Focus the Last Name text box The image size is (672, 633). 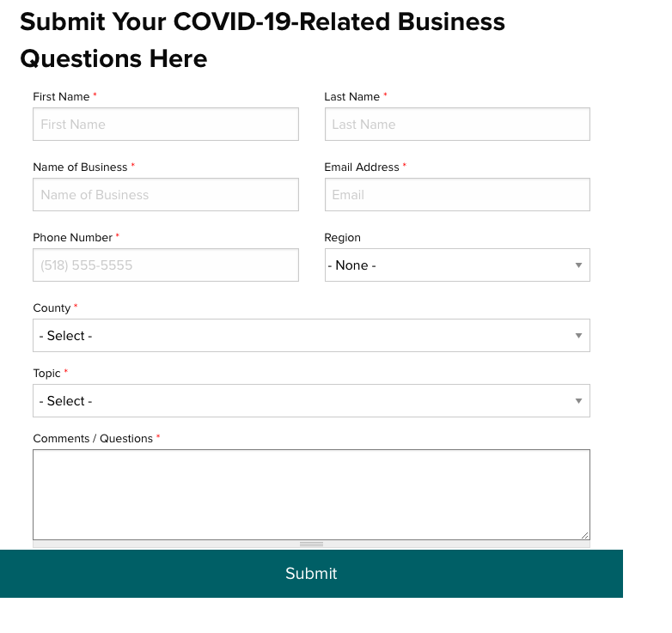(x=456, y=125)
